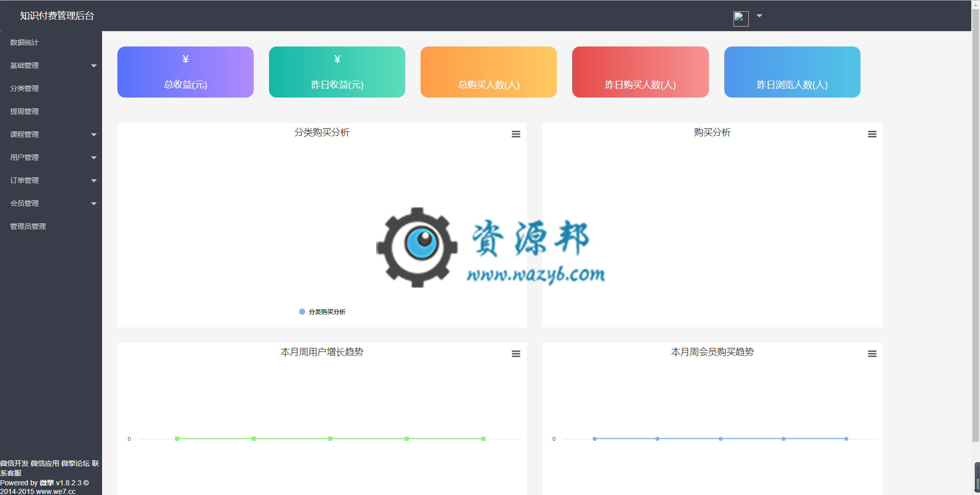Click the 总收益(元) purple card
The width and height of the screenshot is (980, 495).
pyautogui.click(x=185, y=72)
